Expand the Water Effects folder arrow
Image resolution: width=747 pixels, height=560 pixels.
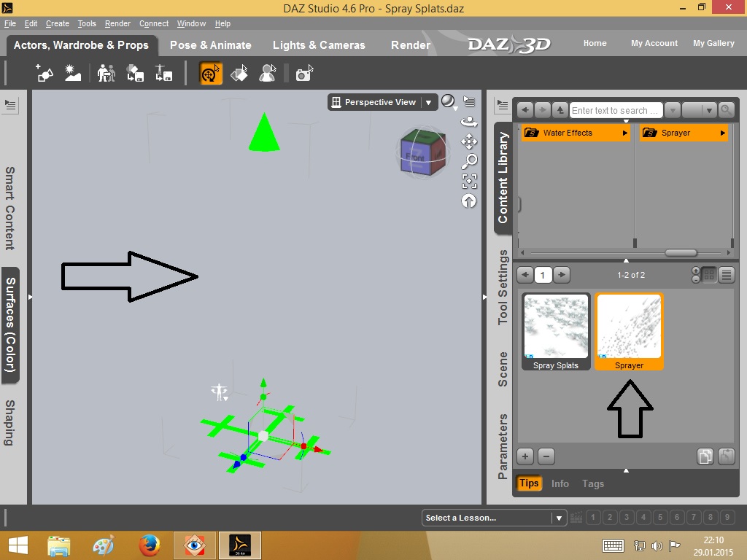coord(624,133)
